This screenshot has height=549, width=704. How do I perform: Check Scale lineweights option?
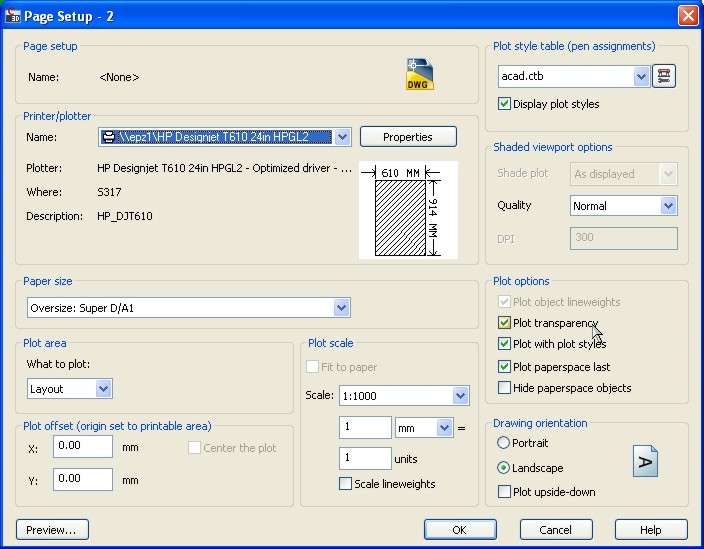click(x=346, y=484)
